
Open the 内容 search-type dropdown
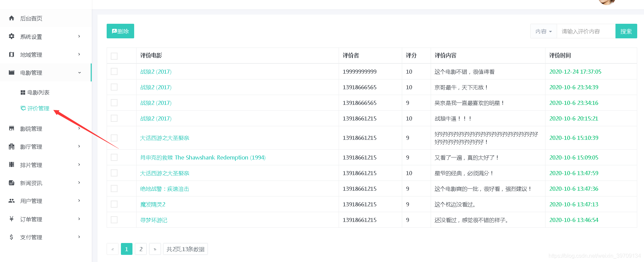tap(543, 31)
